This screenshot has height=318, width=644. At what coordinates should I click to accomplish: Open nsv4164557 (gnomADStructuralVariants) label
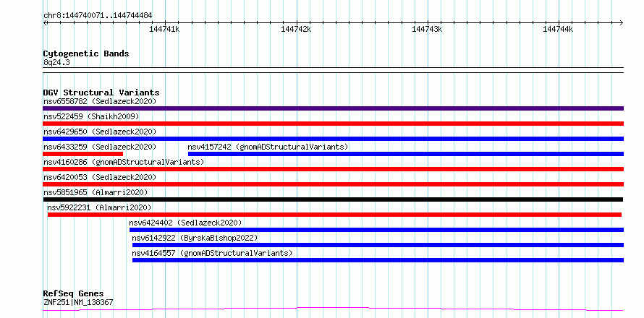212,253
